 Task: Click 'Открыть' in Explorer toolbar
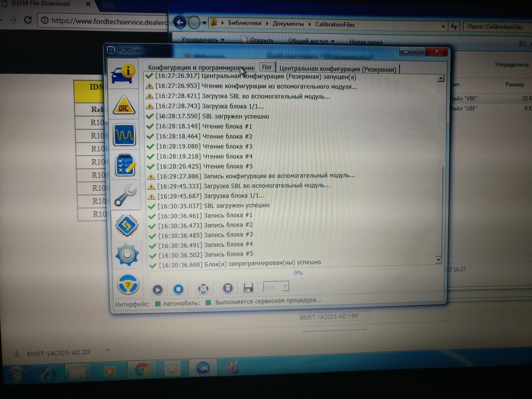[258, 40]
